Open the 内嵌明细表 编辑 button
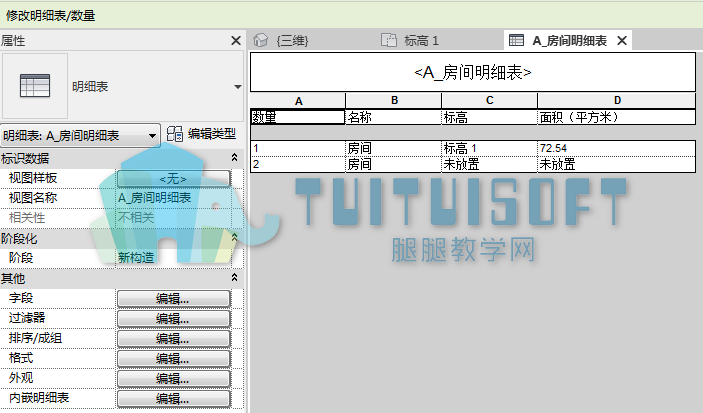Screen dimensions: 703x413 tap(174, 398)
